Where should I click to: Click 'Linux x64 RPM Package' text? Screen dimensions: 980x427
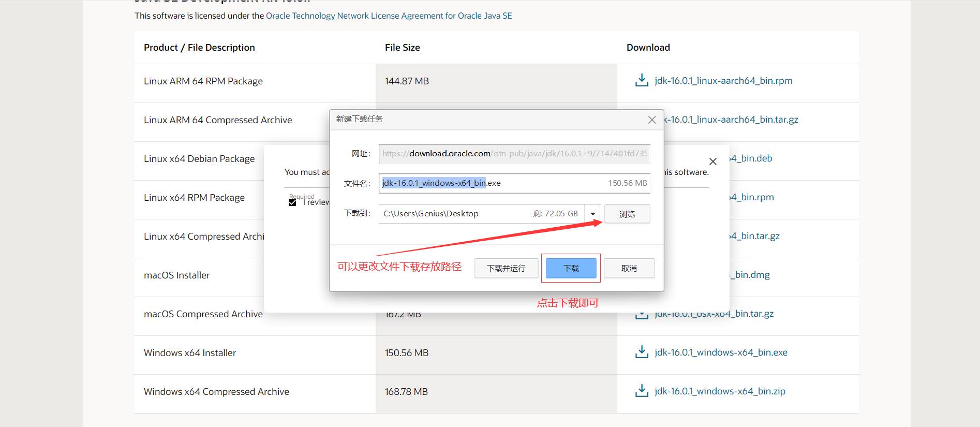pos(194,197)
